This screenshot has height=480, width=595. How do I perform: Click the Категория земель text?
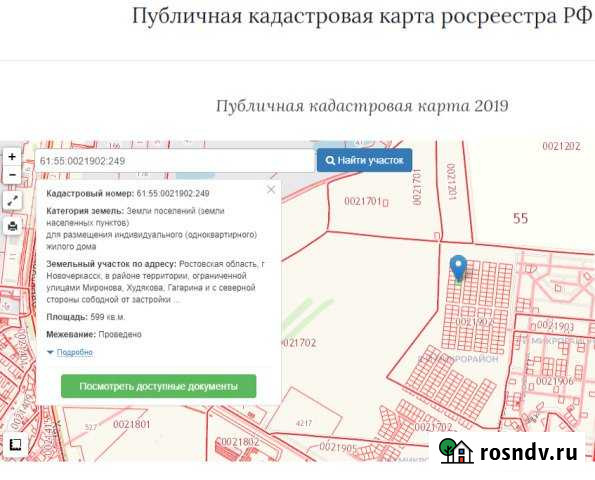pyautogui.click(x=152, y=228)
